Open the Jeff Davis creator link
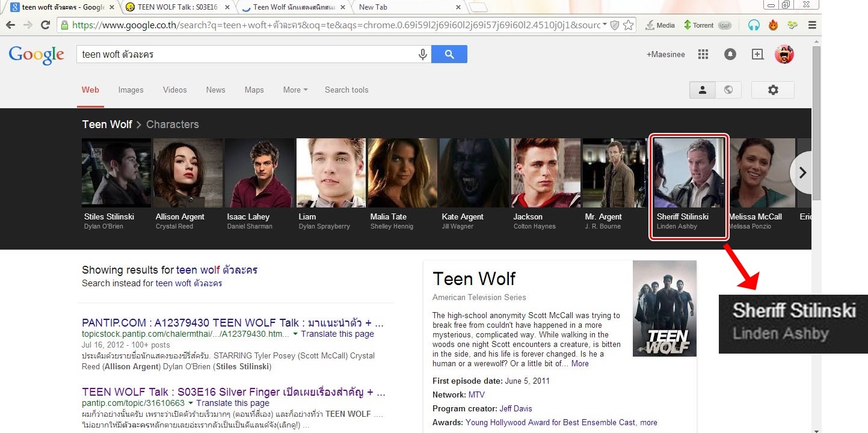This screenshot has height=433, width=868. tap(516, 408)
